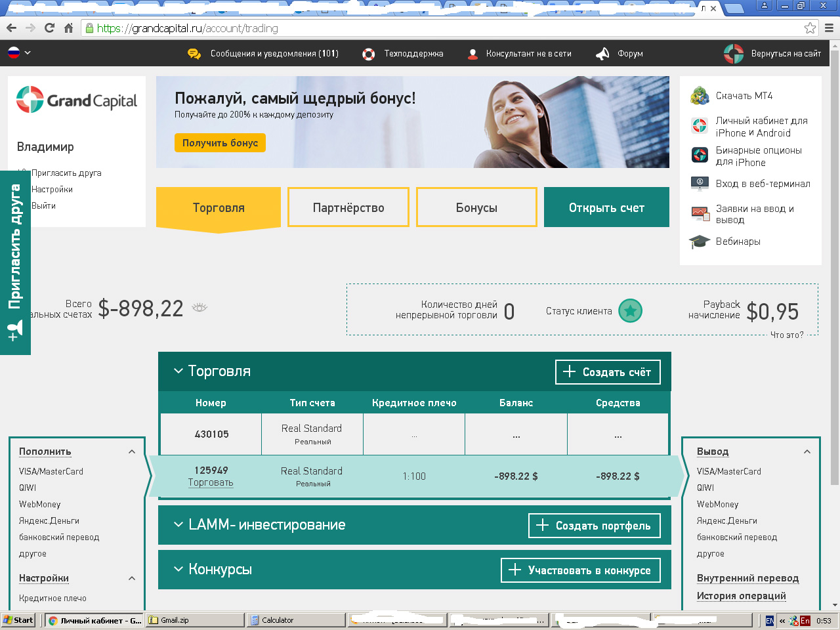Select Яндекс.Деньги in Вывод panel
840x630 pixels.
pyautogui.click(x=727, y=520)
